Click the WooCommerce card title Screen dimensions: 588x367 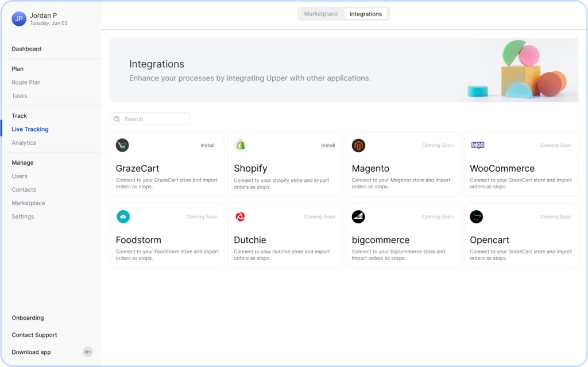click(502, 168)
